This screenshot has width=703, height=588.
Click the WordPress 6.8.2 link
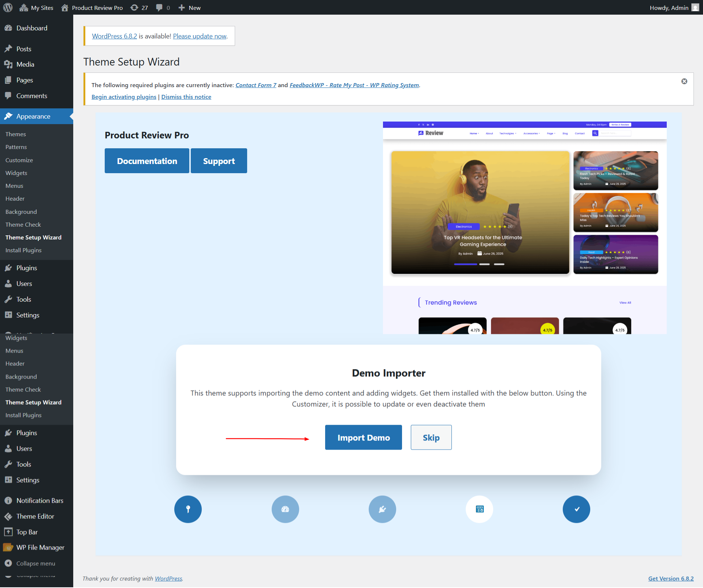pyautogui.click(x=114, y=36)
